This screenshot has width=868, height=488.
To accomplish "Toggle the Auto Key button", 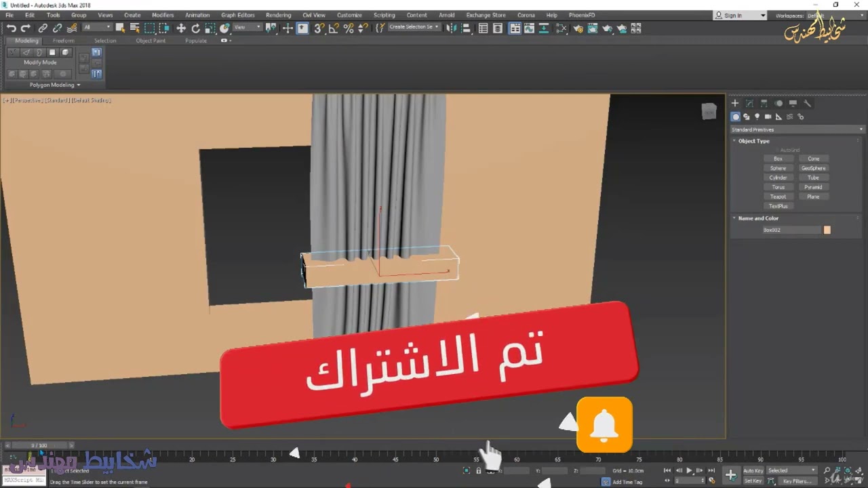I will [x=753, y=470].
